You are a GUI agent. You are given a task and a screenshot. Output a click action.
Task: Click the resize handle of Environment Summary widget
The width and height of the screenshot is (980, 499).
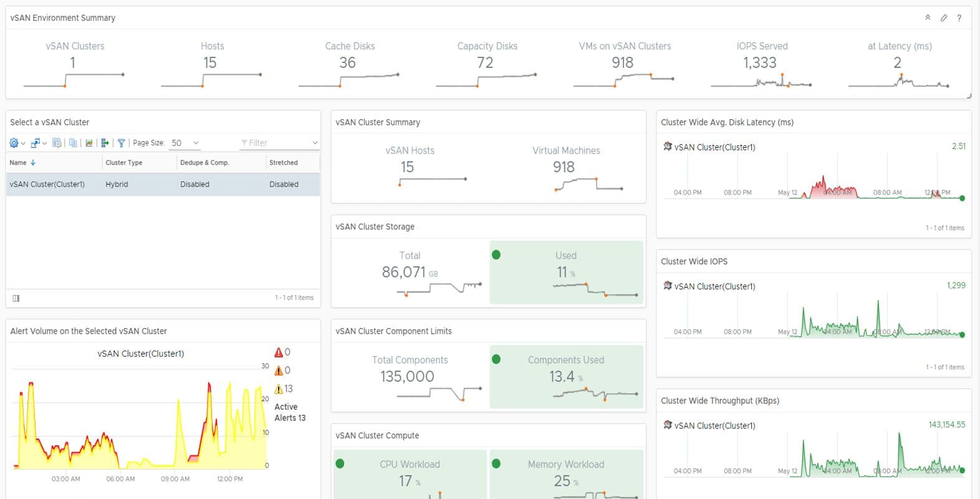(969, 96)
